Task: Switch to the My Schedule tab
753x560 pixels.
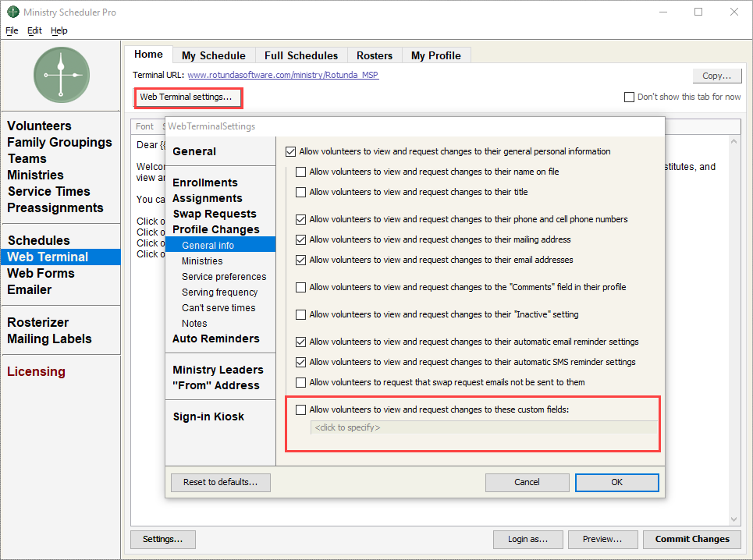Action: point(213,55)
